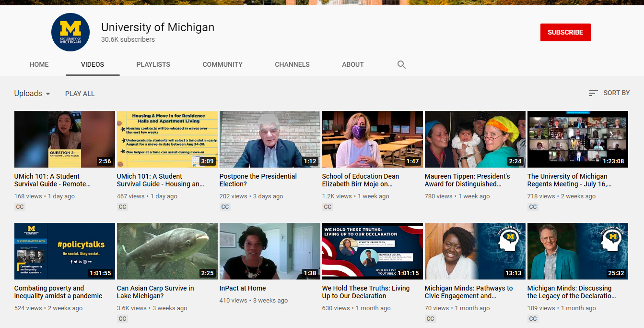Open Can Asian Carp Survive title

[155, 292]
